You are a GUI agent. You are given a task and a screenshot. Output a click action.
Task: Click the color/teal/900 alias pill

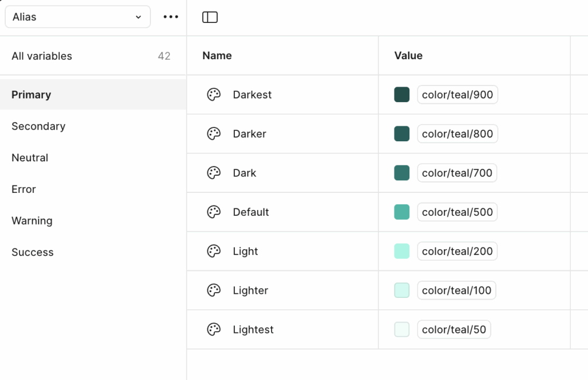pyautogui.click(x=457, y=95)
